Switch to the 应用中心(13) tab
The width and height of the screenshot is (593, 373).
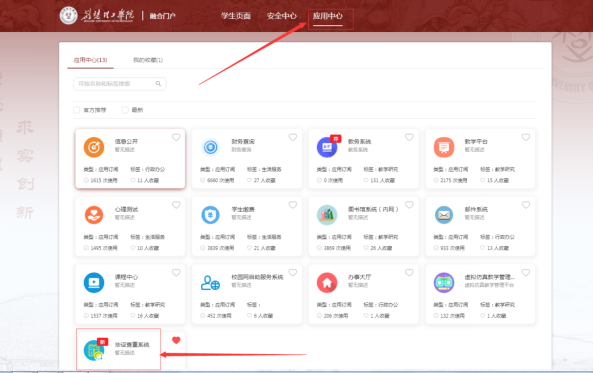point(90,60)
